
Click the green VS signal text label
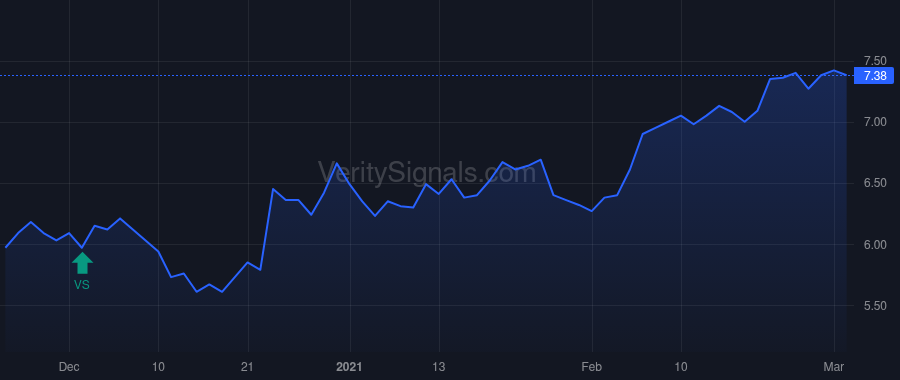[82, 285]
